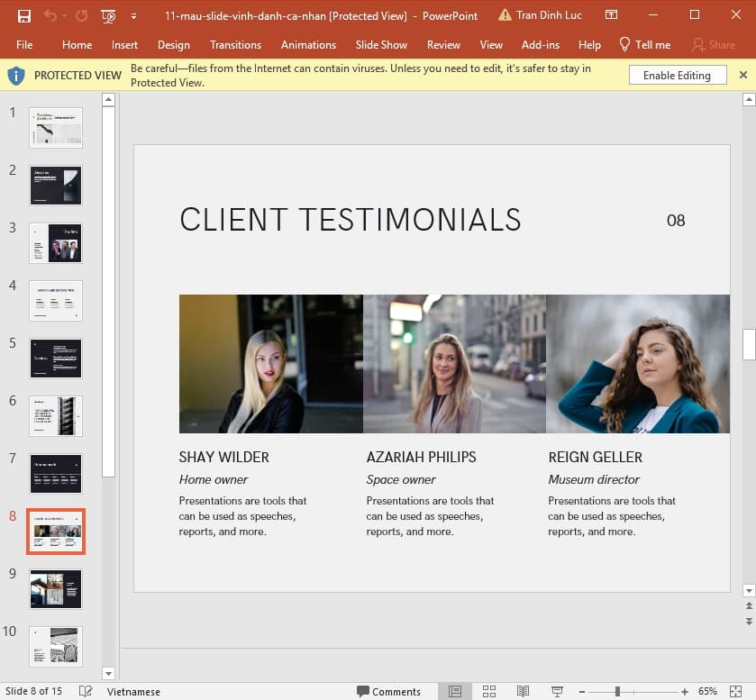Image resolution: width=756 pixels, height=700 pixels.
Task: Toggle the Comments pane
Action: [389, 691]
